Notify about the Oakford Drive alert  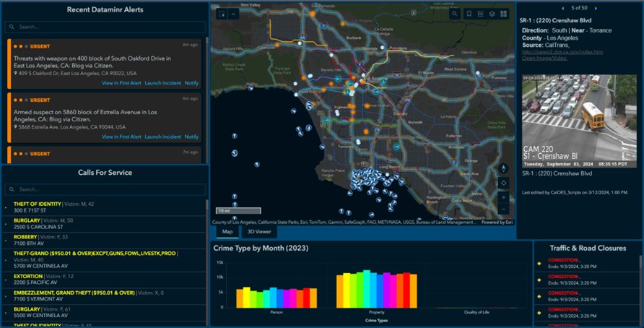point(191,83)
